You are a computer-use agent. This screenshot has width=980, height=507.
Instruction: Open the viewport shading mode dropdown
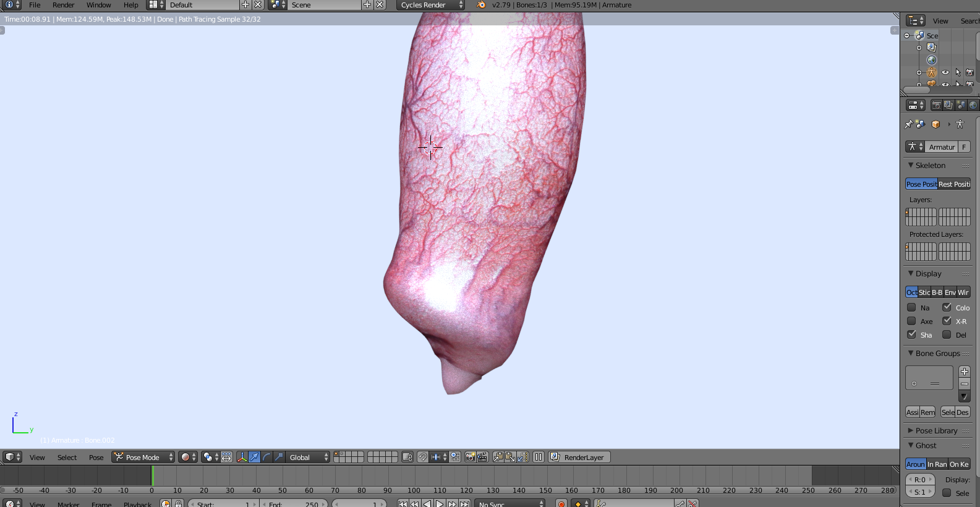[188, 457]
